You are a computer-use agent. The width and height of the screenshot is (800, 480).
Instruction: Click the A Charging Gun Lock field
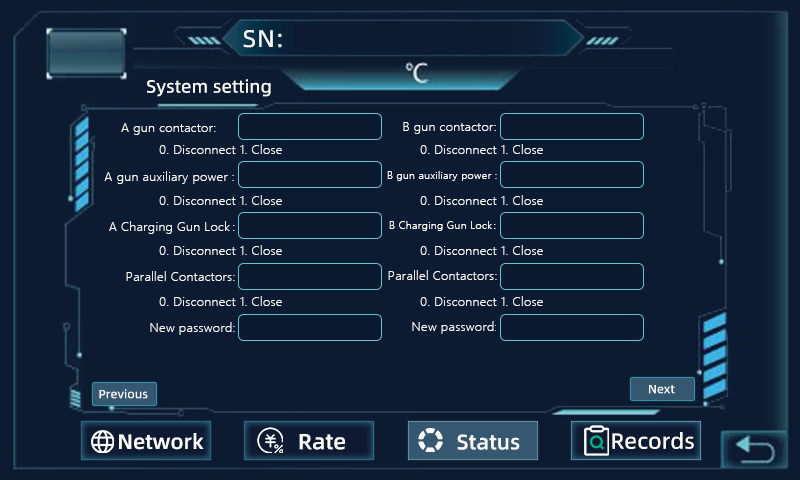coord(310,226)
